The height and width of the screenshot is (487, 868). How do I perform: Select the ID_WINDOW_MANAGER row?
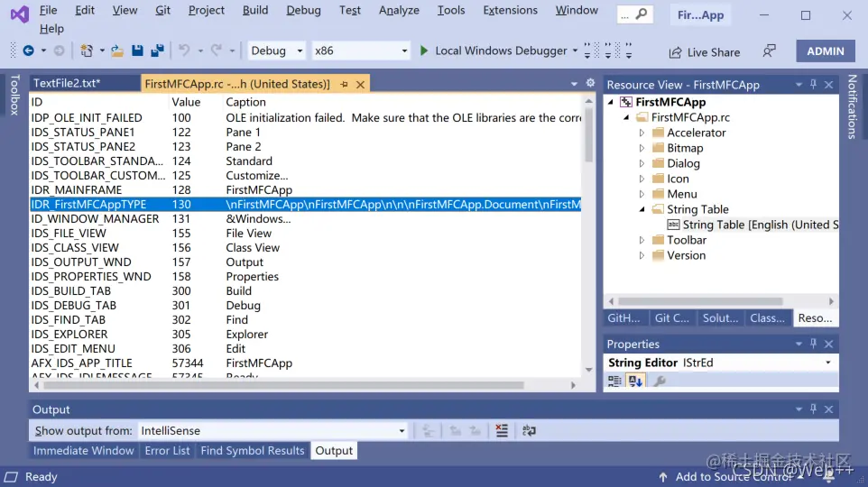(306, 218)
